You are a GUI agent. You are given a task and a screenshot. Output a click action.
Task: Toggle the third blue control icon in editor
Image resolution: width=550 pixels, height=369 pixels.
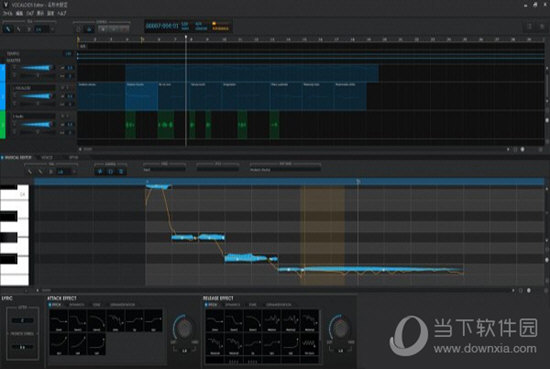coord(121,172)
